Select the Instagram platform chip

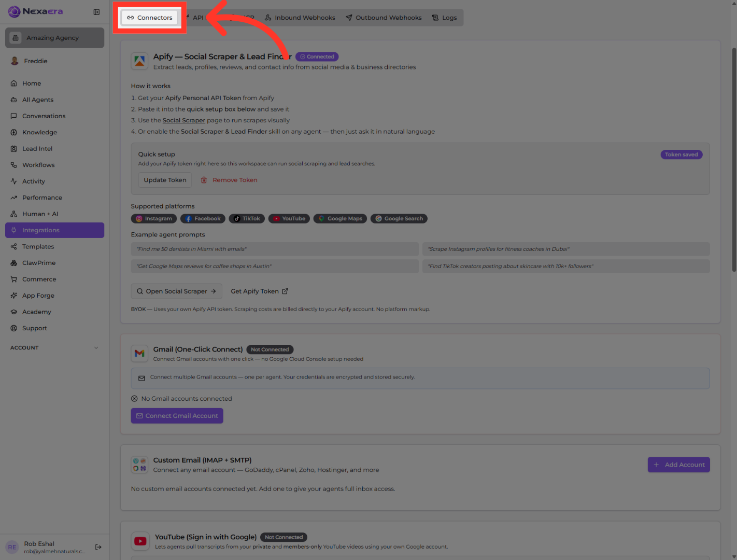(154, 219)
